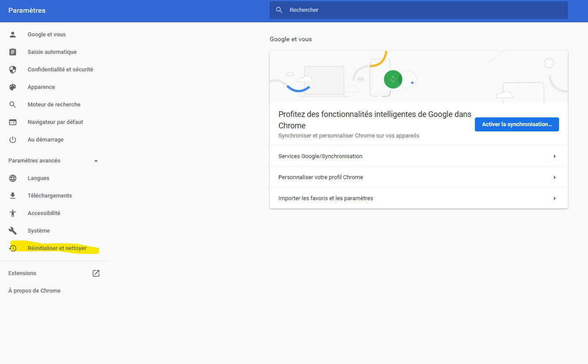Viewport: 588px width, 364px height.
Task: Click Importer les favoris et les paramètres text
Action: tap(326, 198)
